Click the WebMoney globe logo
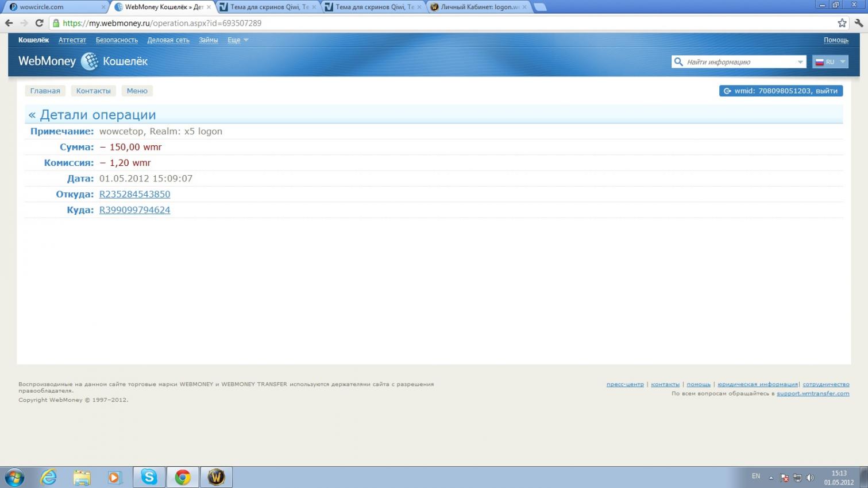 (89, 61)
